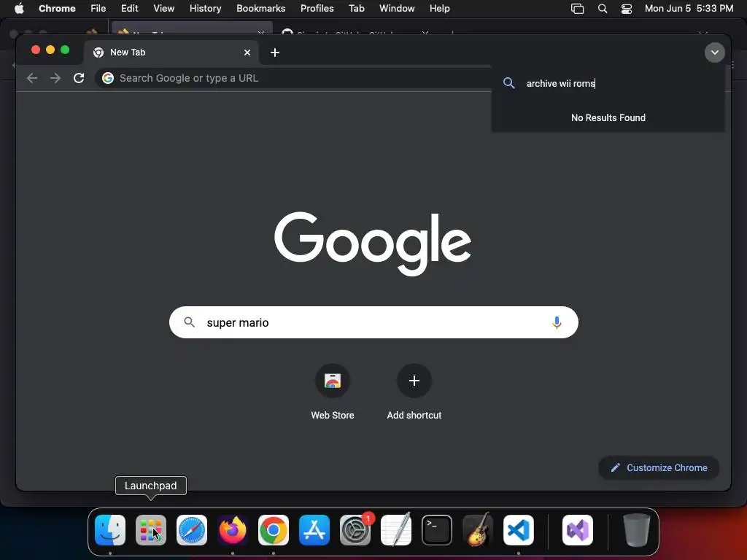Viewport: 747px width, 560px height.
Task: Open the View menu
Action: 163,9
